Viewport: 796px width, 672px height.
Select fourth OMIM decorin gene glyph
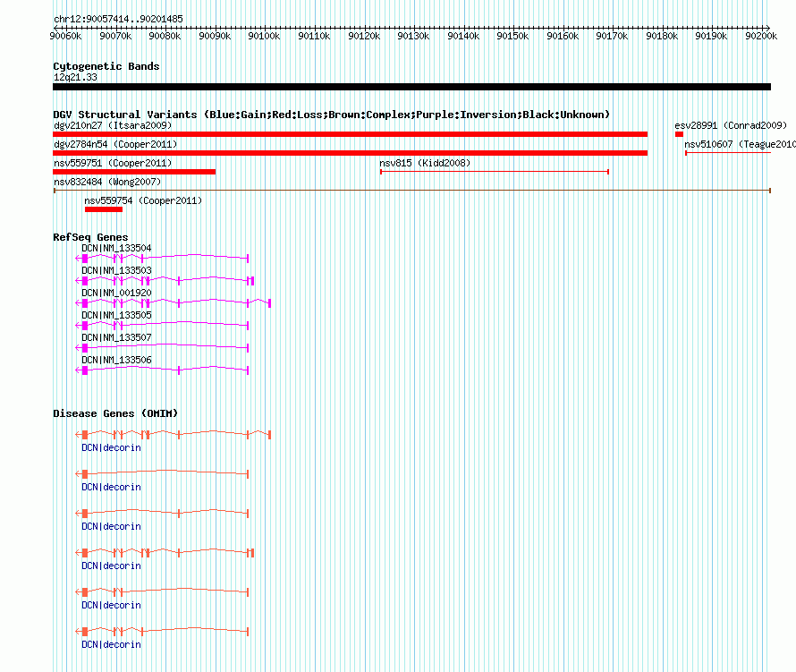click(165, 553)
